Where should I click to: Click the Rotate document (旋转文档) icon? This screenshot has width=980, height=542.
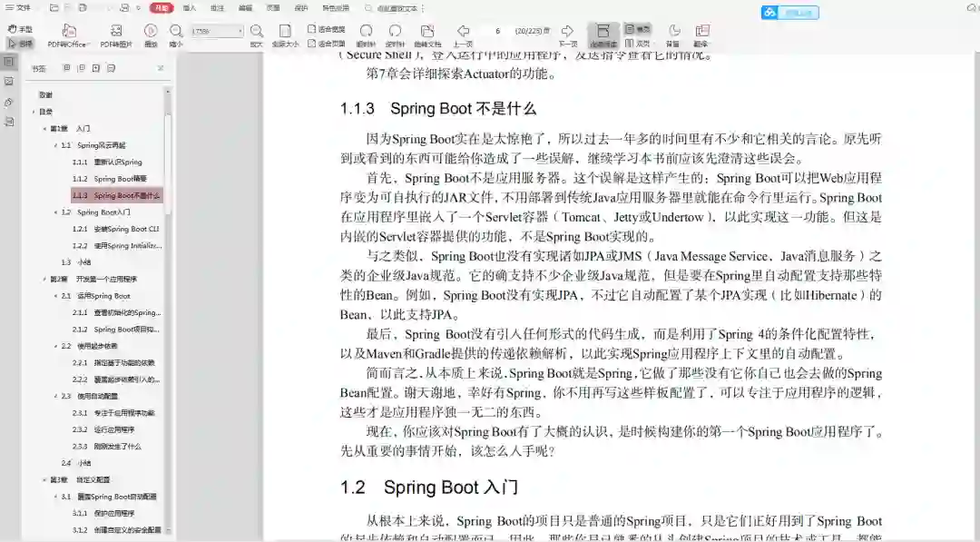point(427,35)
